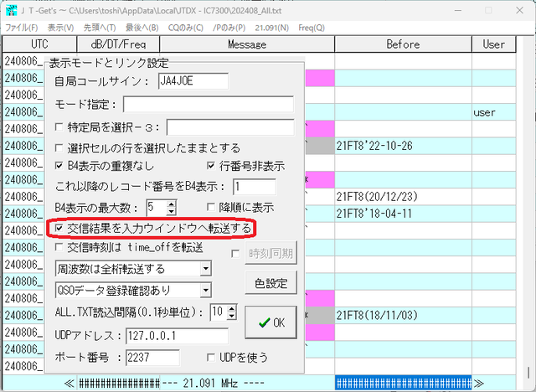
Task: Click the ALL.TXT読込間隔 value field
Action: coord(219,312)
